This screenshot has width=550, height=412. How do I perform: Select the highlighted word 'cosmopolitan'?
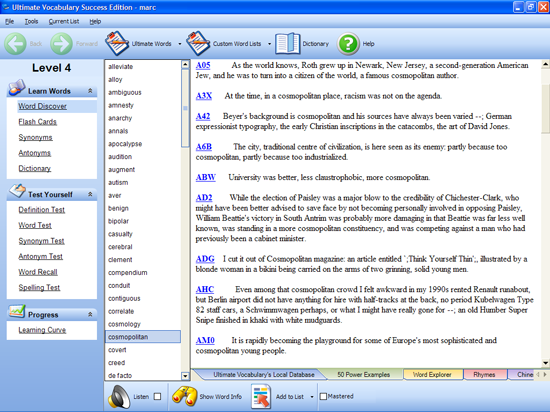pyautogui.click(x=143, y=337)
